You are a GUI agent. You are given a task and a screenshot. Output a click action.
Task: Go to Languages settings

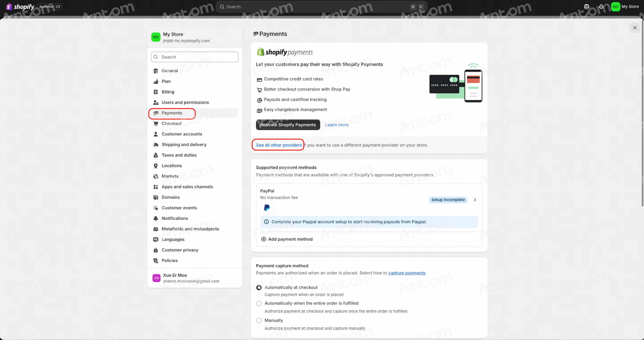click(195, 240)
